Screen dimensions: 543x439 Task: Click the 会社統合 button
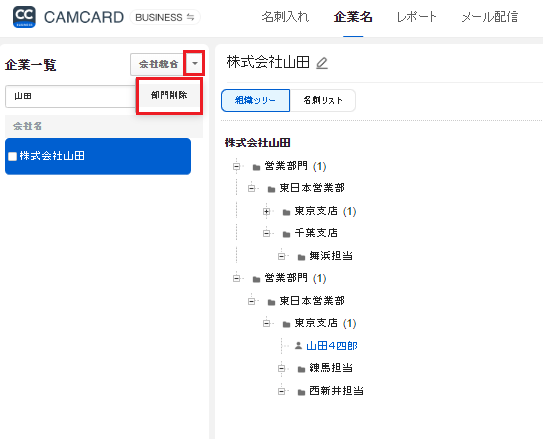(x=158, y=64)
